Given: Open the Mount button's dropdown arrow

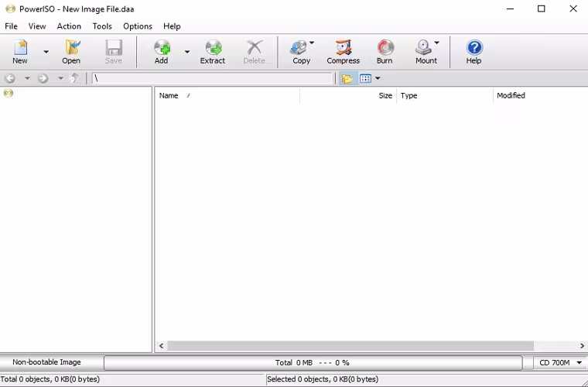Looking at the screenshot, I should pyautogui.click(x=437, y=43).
